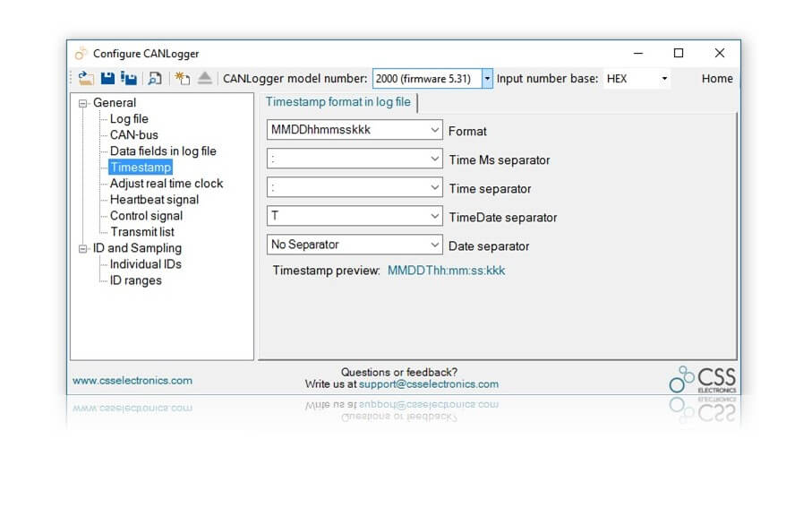Collapse the General tree node
The height and width of the screenshot is (508, 812).
click(x=82, y=103)
